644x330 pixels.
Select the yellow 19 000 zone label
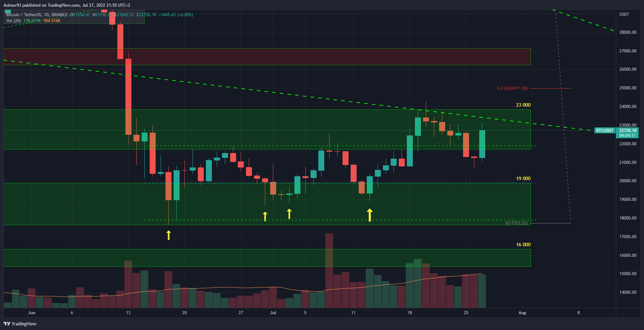point(523,178)
